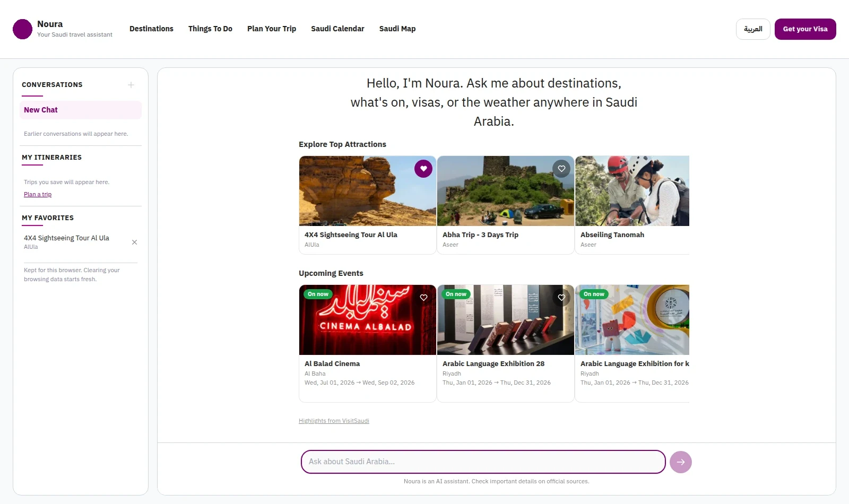Favorite the Abha Trip - 3 Days Trip card
Screen dimensions: 849x504
coord(561,169)
